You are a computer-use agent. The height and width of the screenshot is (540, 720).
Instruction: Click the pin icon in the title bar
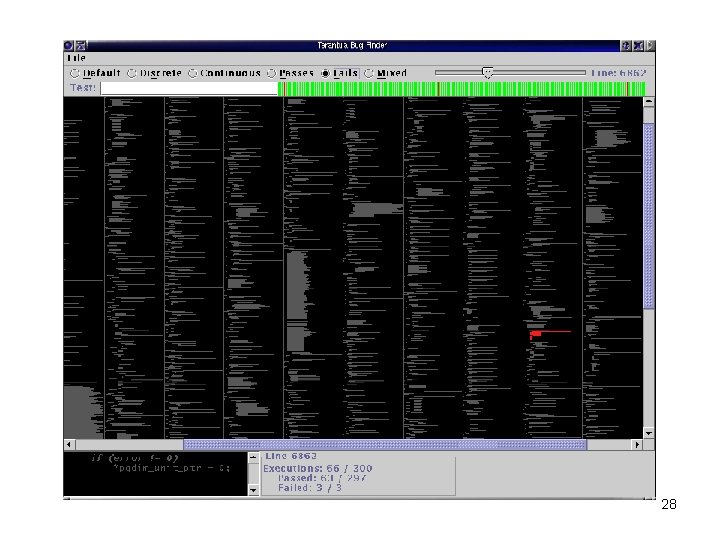click(80, 45)
